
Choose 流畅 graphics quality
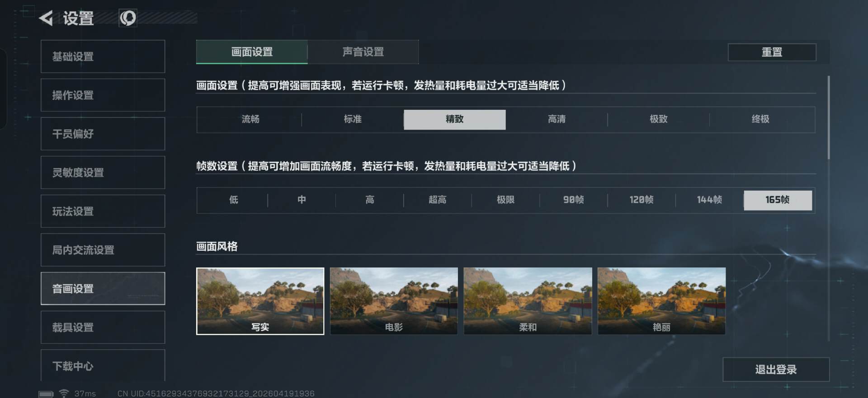tap(250, 119)
